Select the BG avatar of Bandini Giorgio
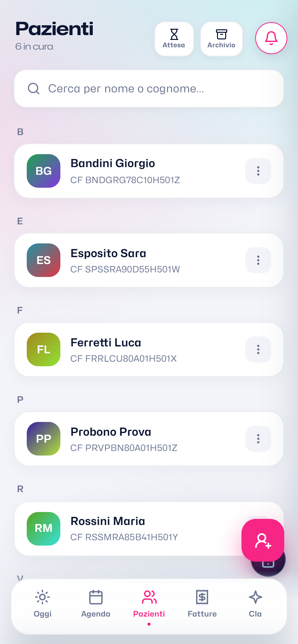The width and height of the screenshot is (298, 644). [x=44, y=171]
